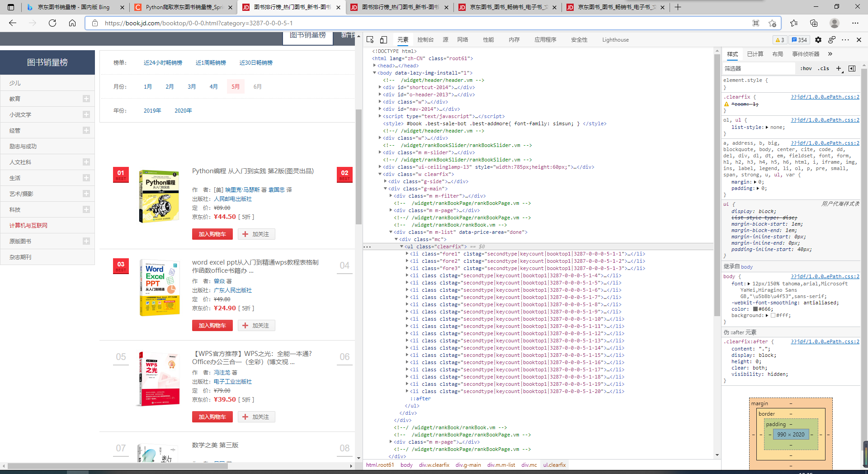Screen dimensions: 868x474
Task: Toggle device emulation in DevTools
Action: coord(383,40)
